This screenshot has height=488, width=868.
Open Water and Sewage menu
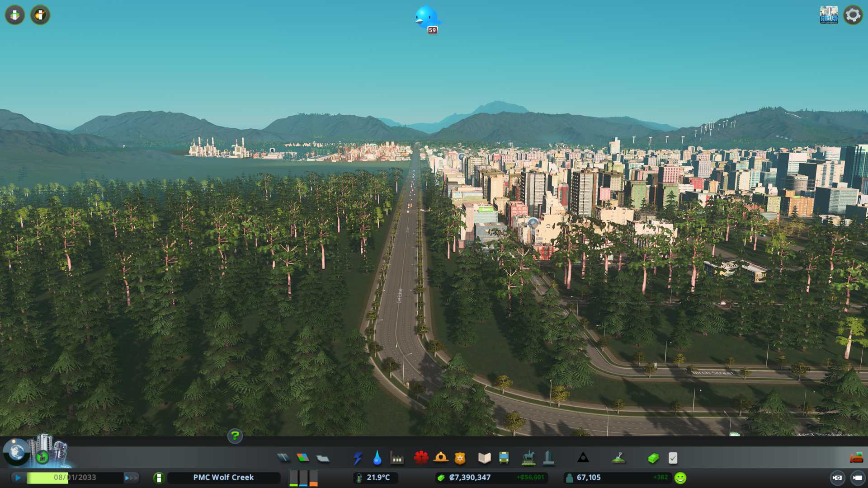click(377, 458)
